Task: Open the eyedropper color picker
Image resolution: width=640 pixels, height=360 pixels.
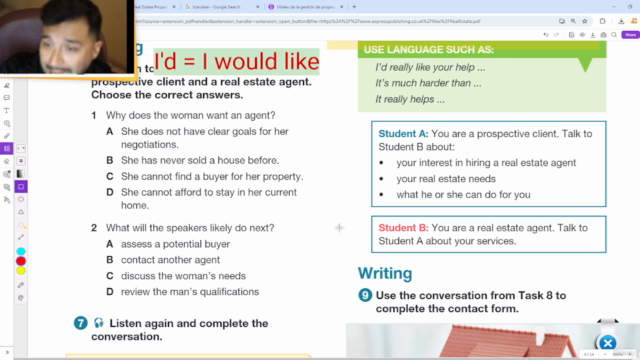Action: [21, 285]
